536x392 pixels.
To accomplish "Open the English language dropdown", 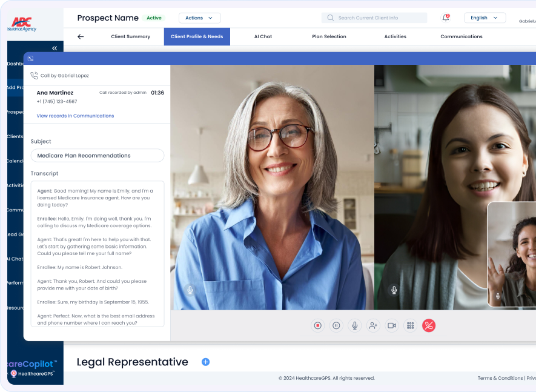I will pyautogui.click(x=485, y=18).
